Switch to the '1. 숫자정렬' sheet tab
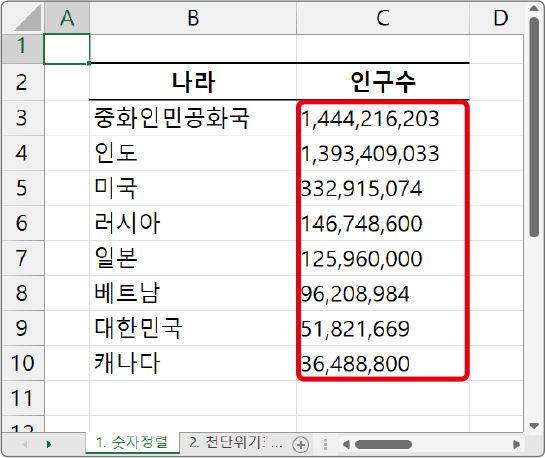545x458 pixels. coord(132,443)
